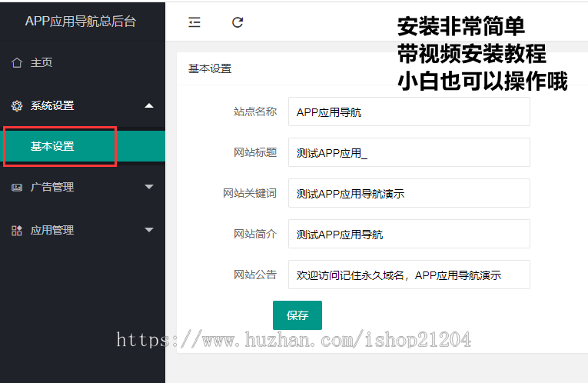Open the 主页 menu item

pyautogui.click(x=42, y=62)
